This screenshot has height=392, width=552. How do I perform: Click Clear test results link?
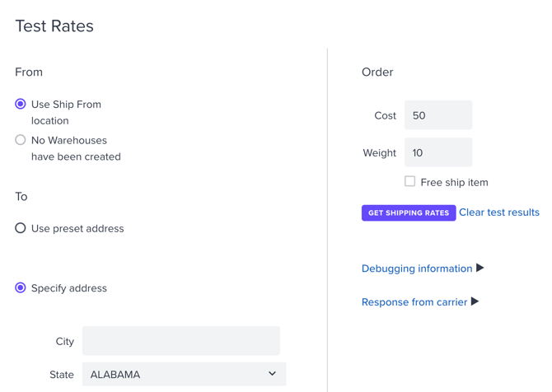pyautogui.click(x=499, y=212)
